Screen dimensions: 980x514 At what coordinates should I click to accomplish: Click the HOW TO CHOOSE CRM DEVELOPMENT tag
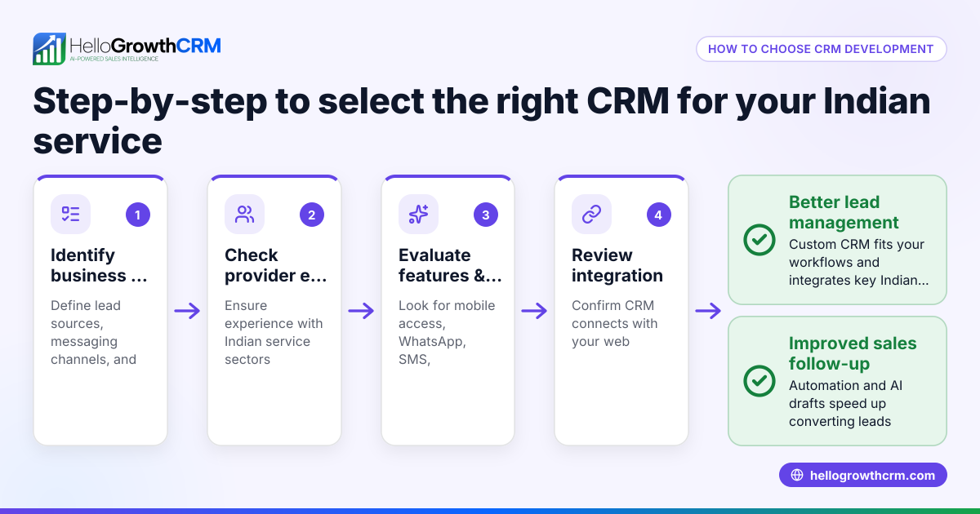click(821, 49)
